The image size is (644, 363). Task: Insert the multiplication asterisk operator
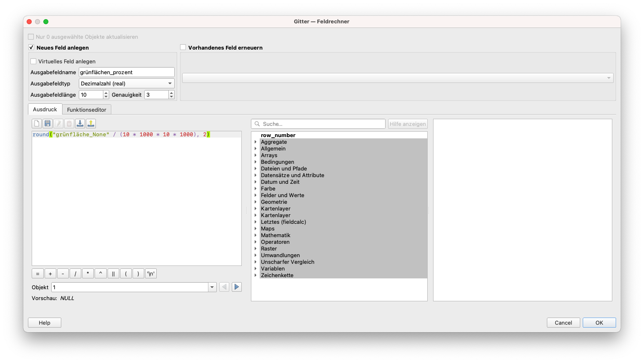[x=88, y=274]
